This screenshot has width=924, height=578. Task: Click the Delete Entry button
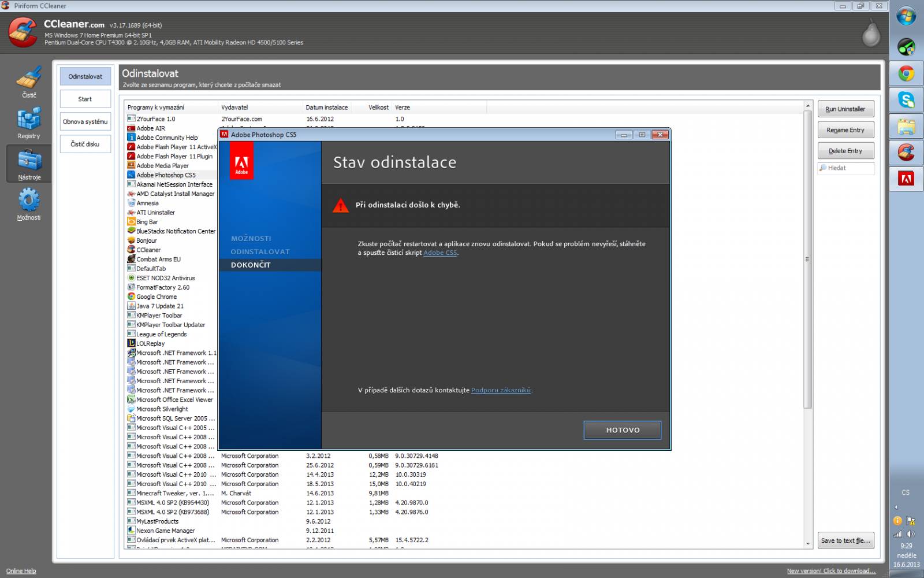click(x=845, y=151)
